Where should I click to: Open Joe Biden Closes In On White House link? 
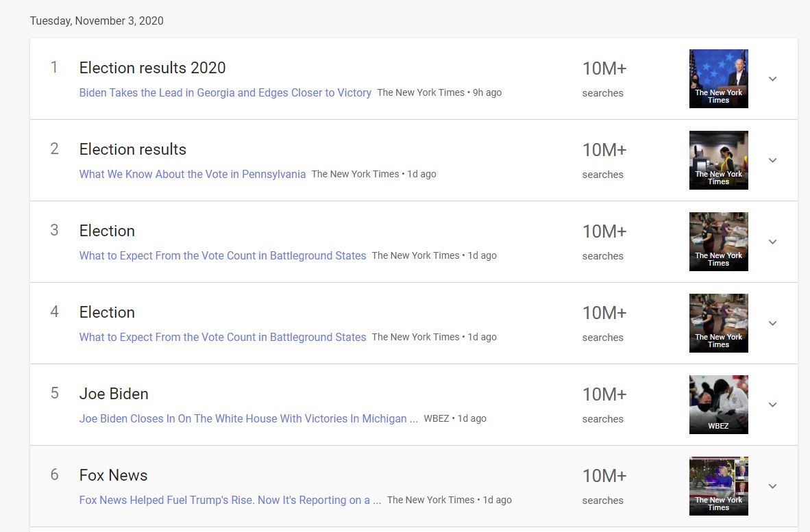click(249, 419)
